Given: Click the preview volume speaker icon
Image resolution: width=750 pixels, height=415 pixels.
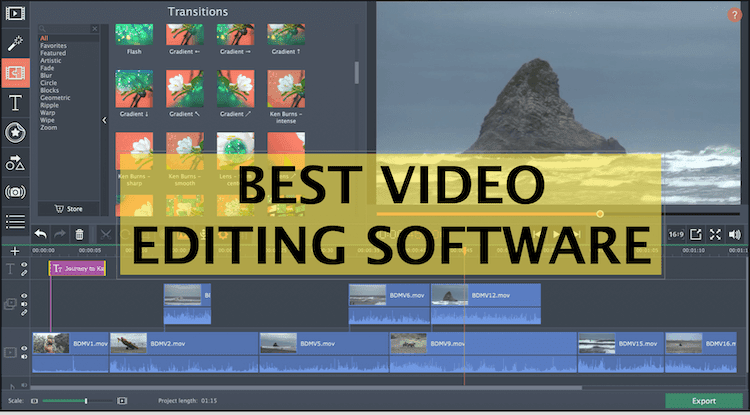Looking at the screenshot, I should (x=735, y=234).
